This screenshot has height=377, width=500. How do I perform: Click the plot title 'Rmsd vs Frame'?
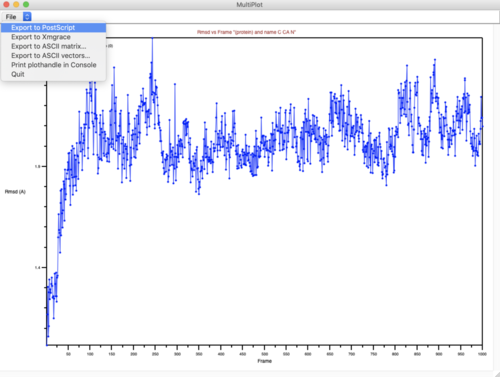point(246,32)
